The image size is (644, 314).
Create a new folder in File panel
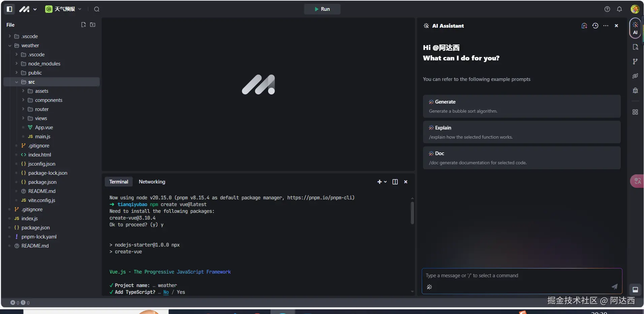pyautogui.click(x=93, y=25)
